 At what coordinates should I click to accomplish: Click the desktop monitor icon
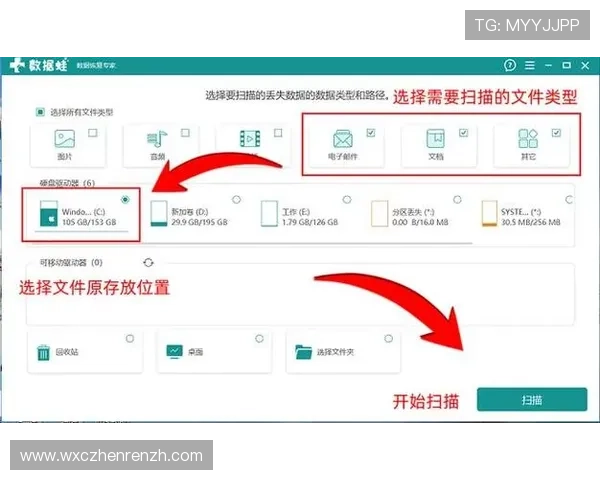174,352
